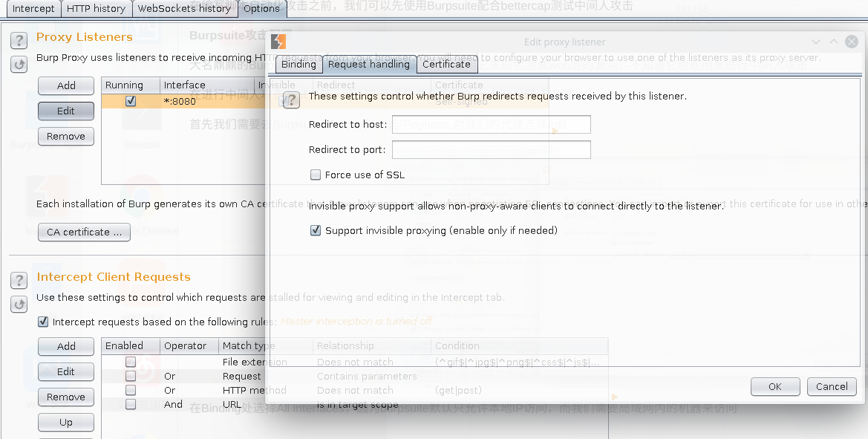The image size is (868, 439).
Task: Click the Interface column header
Action: 207,85
